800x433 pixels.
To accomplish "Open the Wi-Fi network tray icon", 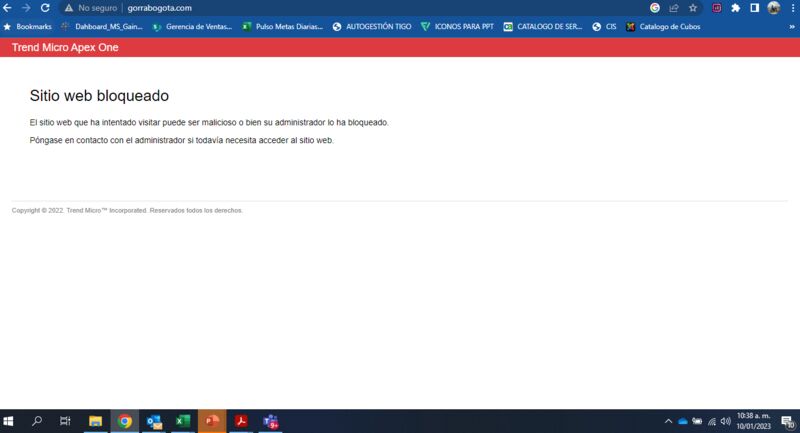I will pyautogui.click(x=712, y=421).
